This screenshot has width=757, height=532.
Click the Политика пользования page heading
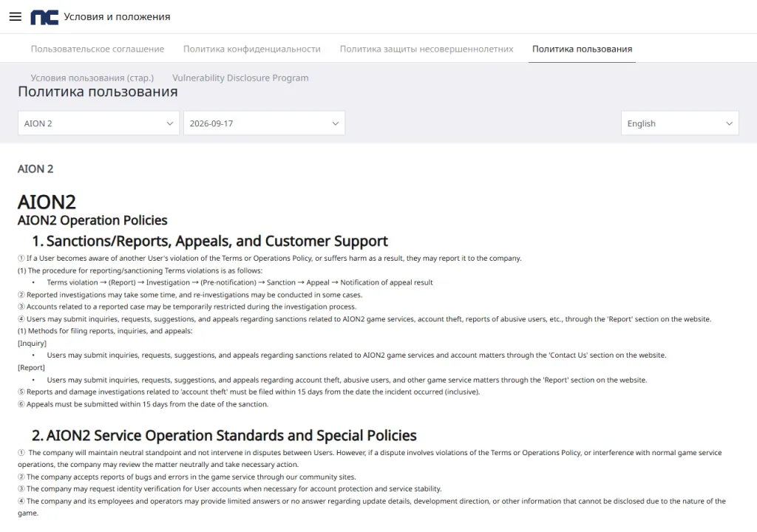[98, 92]
